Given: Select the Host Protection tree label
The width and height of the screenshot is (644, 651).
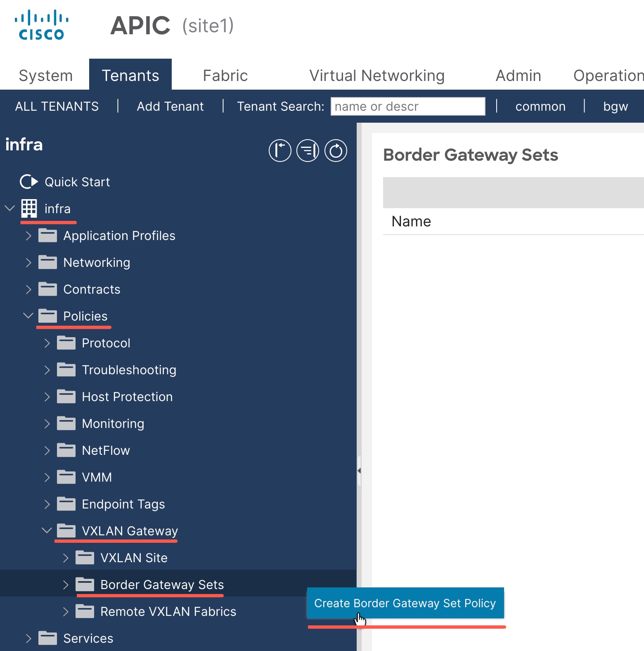Looking at the screenshot, I should (x=127, y=397).
